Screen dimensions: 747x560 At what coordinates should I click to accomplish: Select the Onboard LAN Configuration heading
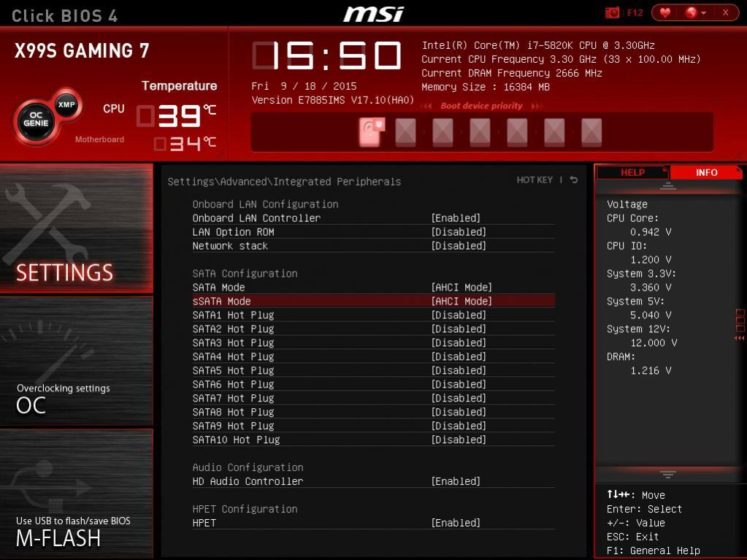265,204
